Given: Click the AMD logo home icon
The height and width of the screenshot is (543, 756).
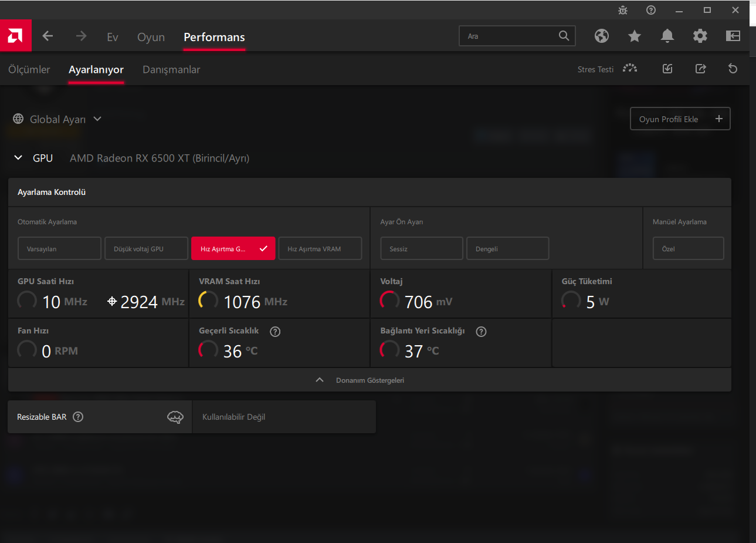Looking at the screenshot, I should (15, 36).
